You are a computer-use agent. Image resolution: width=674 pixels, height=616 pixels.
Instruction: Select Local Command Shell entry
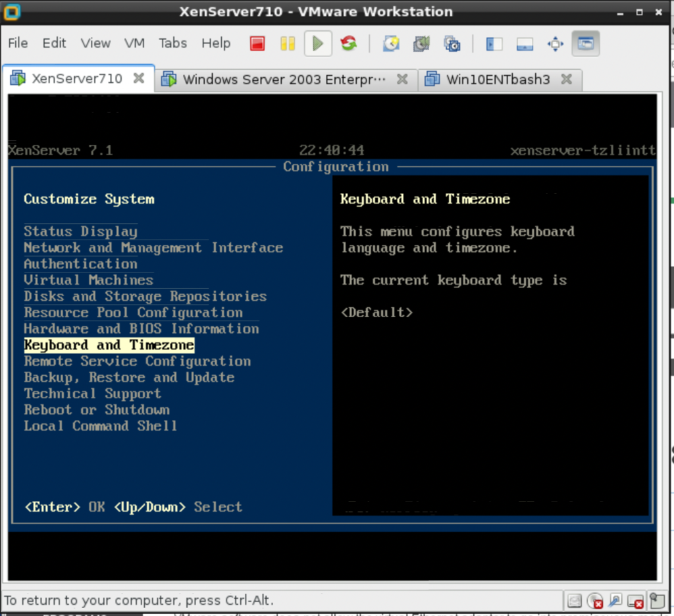pyautogui.click(x=101, y=426)
